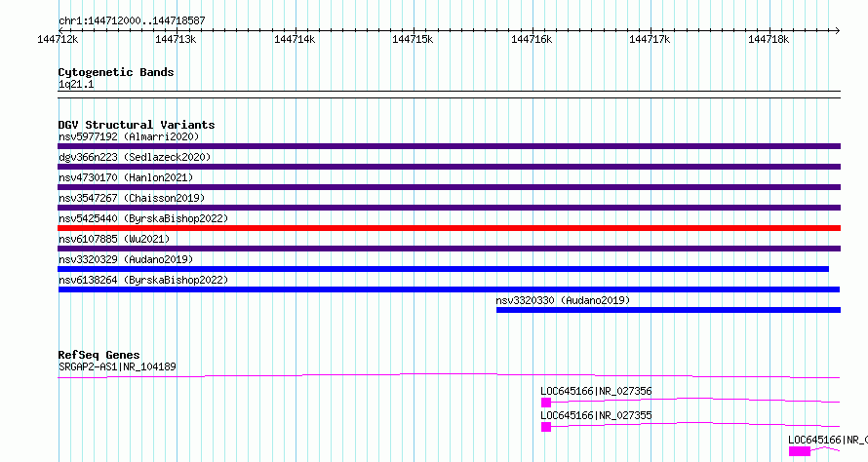Select blue nsv6138264 (ByrskaBishop2022) variant bar
The height and width of the screenshot is (462, 868).
[x=449, y=289]
